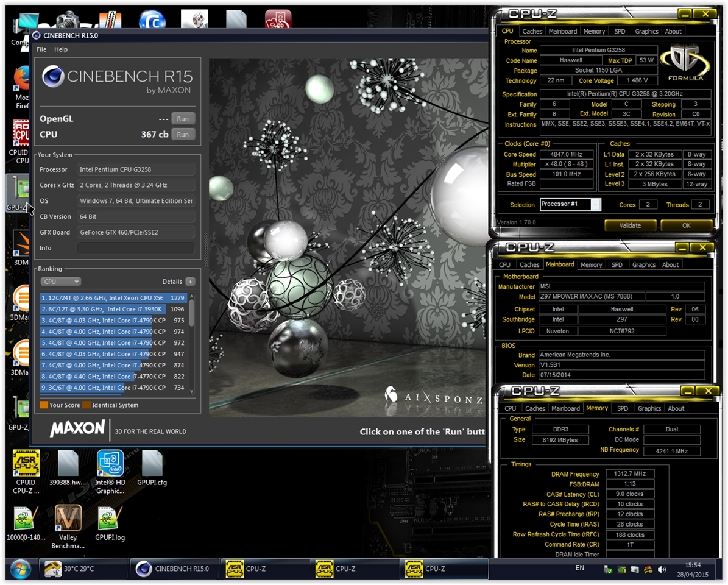Select ranking row 1 Intel Xeon 1279
Screen dimensions: 728x585
coord(114,298)
